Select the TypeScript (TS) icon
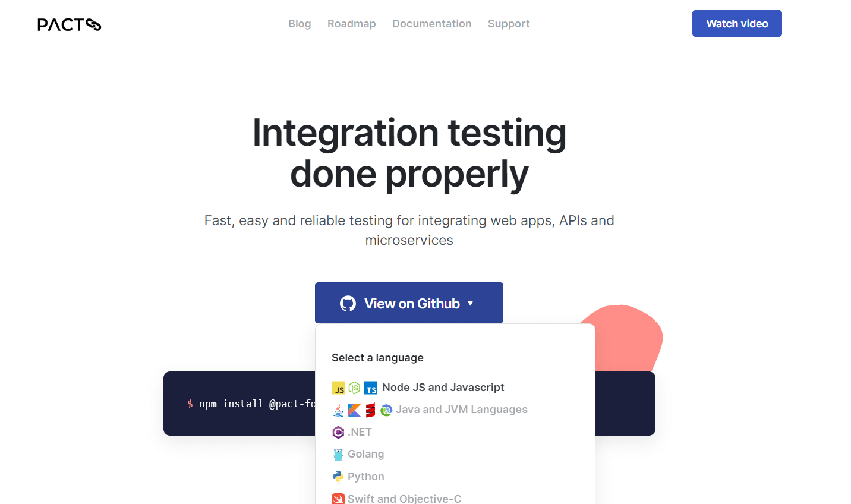This screenshot has width=851, height=504. click(x=371, y=387)
